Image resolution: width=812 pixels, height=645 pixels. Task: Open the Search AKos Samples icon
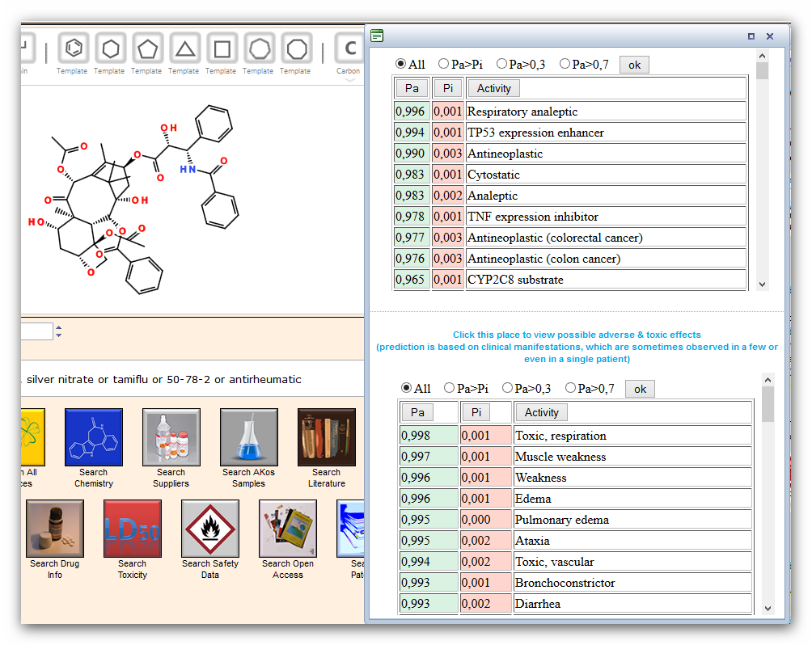(249, 437)
